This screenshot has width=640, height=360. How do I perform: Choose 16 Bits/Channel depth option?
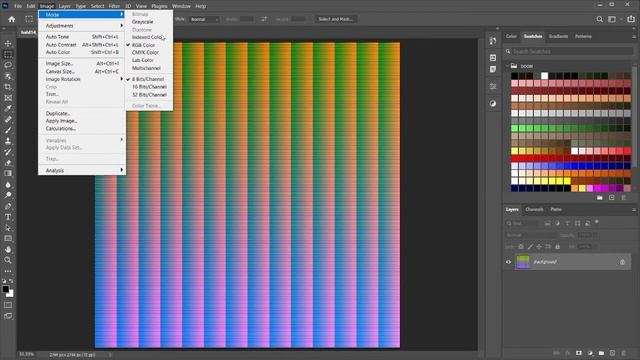(x=149, y=87)
